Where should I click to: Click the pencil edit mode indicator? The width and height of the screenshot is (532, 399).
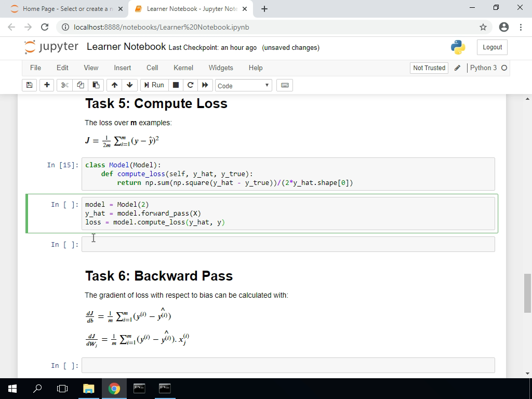point(457,68)
